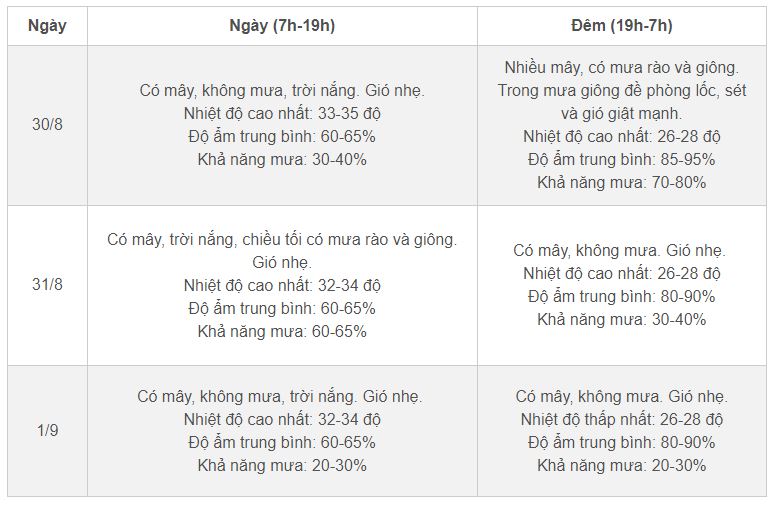Click the "Khả năng mưa: 60-65%" line
This screenshot has height=509, width=775.
pos(282,331)
